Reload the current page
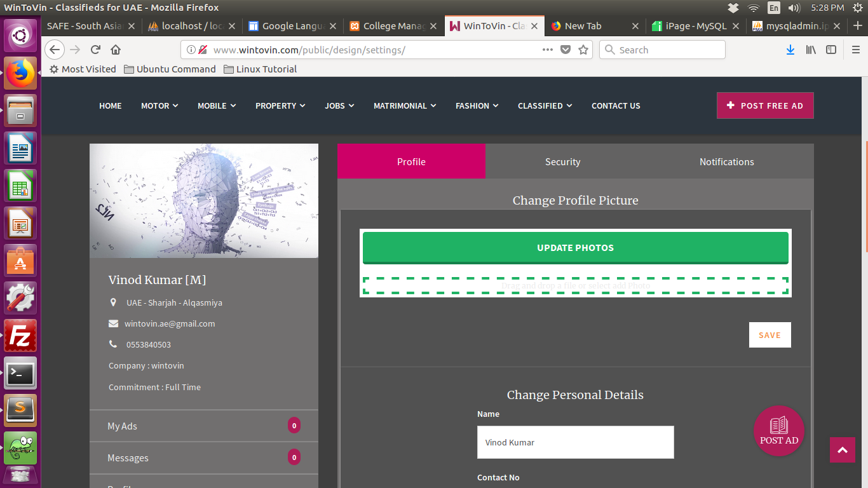This screenshot has width=868, height=488. click(x=95, y=50)
